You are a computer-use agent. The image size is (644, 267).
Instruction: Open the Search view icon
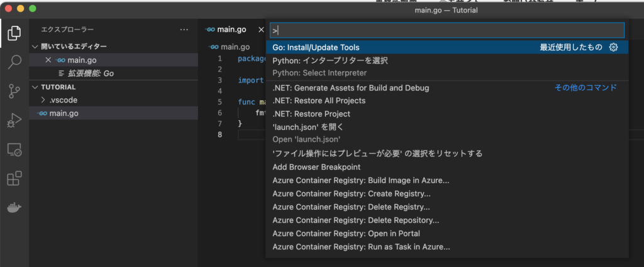click(14, 62)
